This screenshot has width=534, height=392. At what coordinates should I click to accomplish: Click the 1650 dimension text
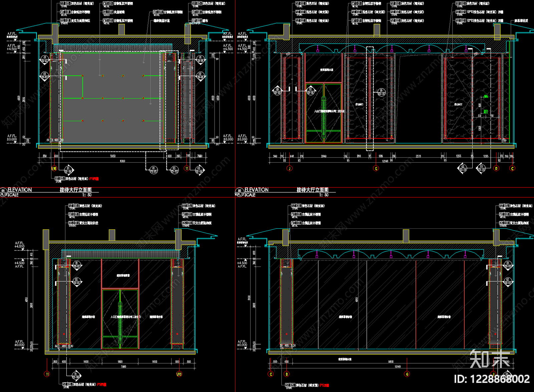coord(155,362)
